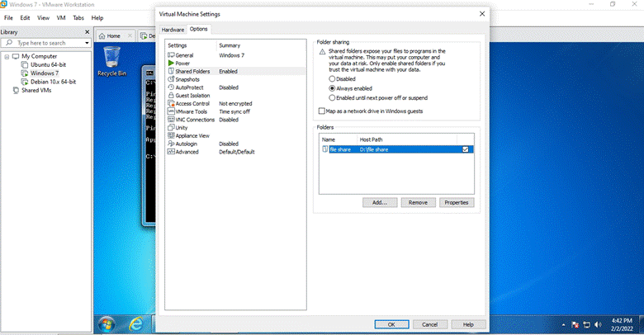Click the 'Default/Default' summary text
Image resolution: width=644 pixels, height=335 pixels.
[237, 152]
